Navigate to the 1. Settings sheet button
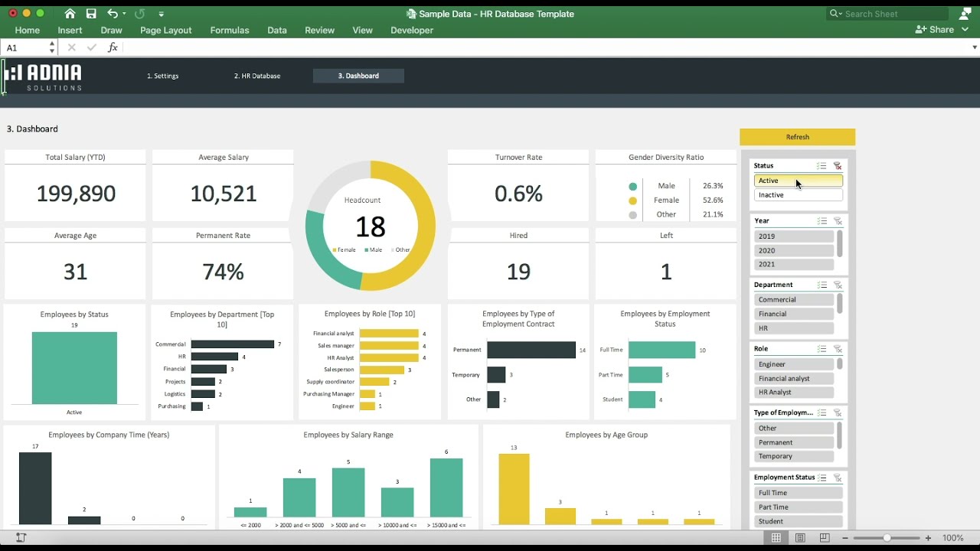Viewport: 980px width, 551px height. 163,76
